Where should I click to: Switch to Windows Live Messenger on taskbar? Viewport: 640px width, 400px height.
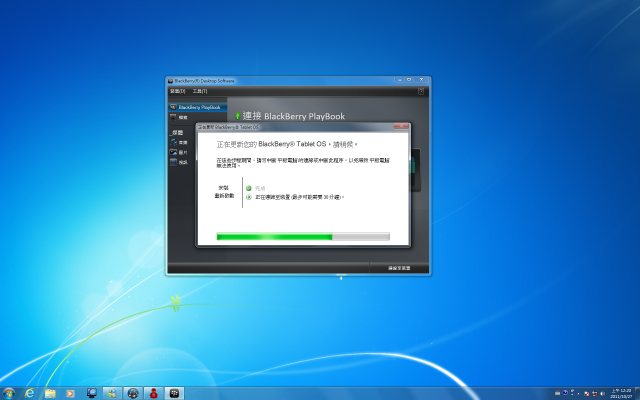click(112, 393)
